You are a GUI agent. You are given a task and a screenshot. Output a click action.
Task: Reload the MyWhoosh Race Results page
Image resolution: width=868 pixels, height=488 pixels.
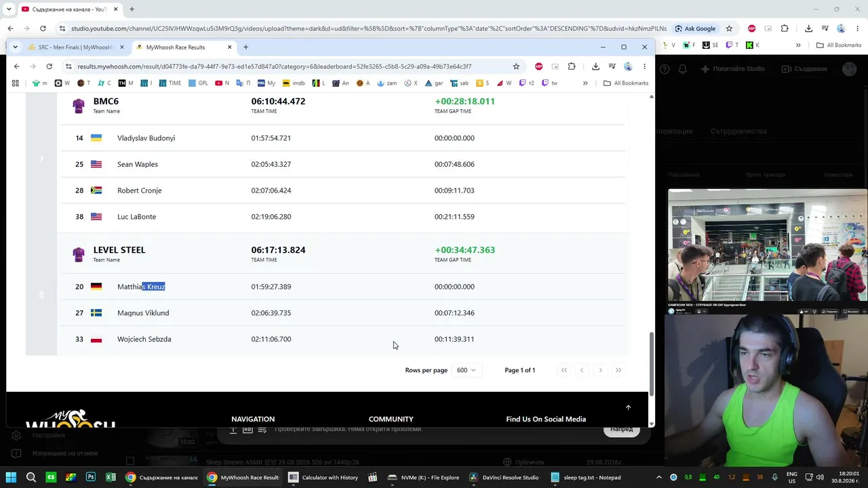49,66
